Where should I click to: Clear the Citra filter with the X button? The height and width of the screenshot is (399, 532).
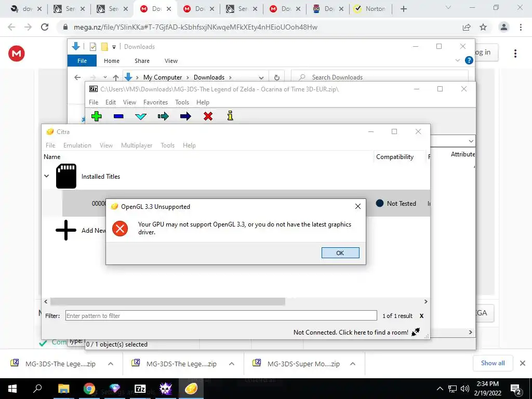pos(421,316)
